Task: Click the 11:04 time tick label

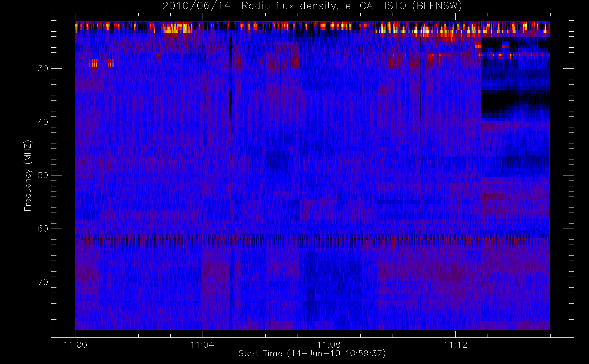Action: click(x=202, y=345)
